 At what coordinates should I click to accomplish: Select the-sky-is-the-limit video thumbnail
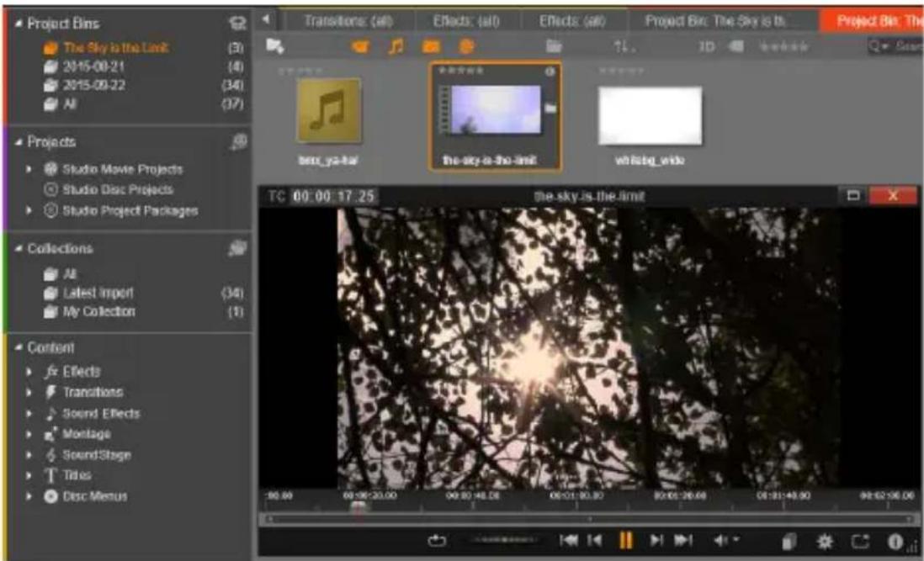pos(495,109)
